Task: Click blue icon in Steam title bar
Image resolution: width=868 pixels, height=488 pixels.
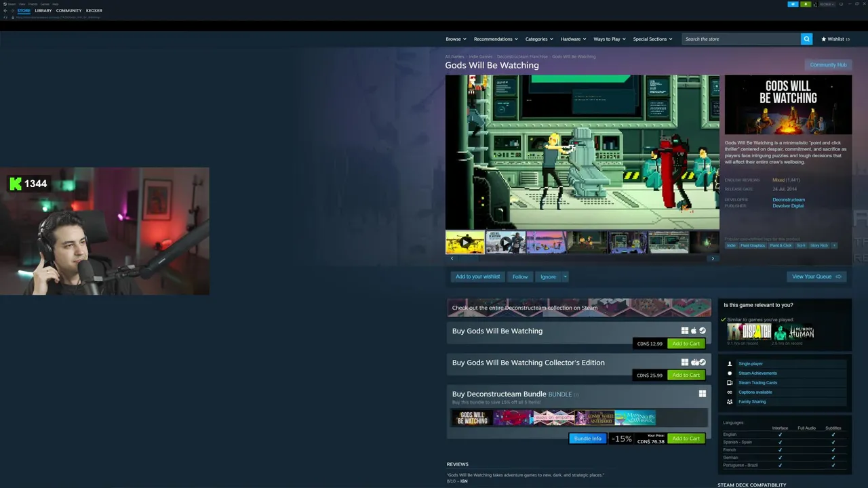Action: [x=793, y=4]
